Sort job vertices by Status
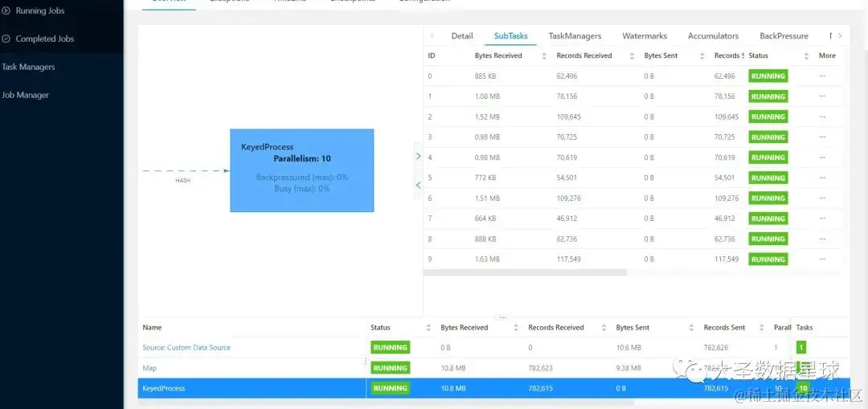 tap(428, 328)
